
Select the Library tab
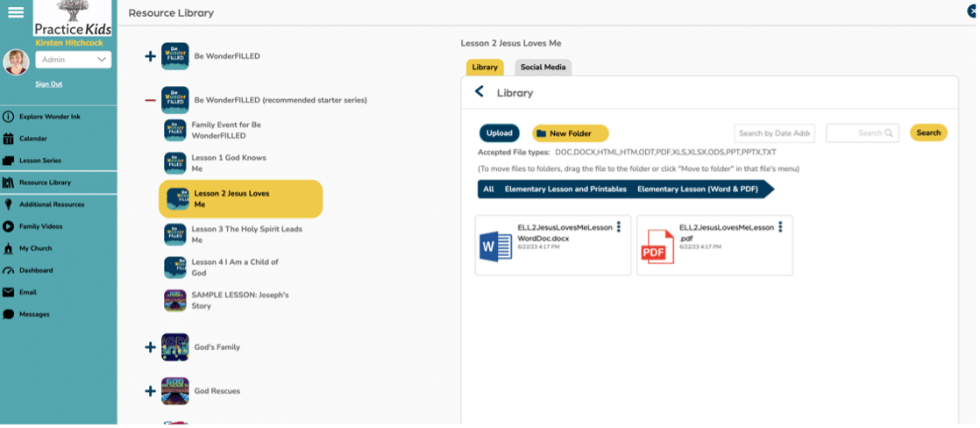click(485, 68)
